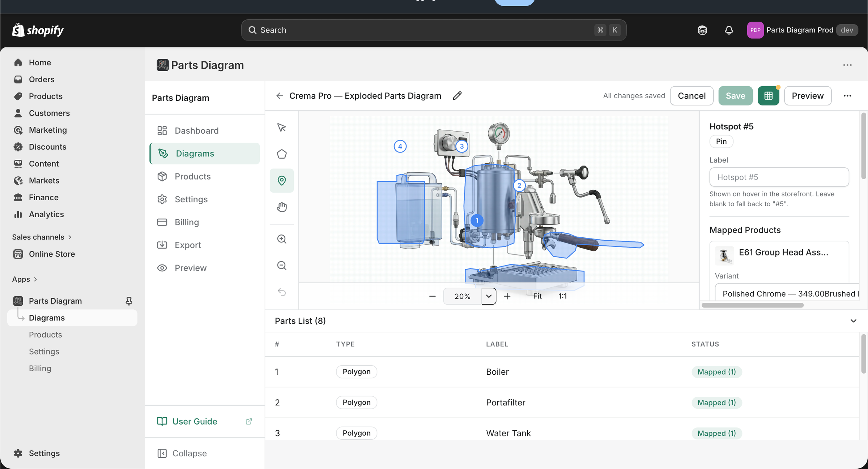The width and height of the screenshot is (868, 469).
Task: Unpin Parts Diagram app with pin icon
Action: pos(129,301)
